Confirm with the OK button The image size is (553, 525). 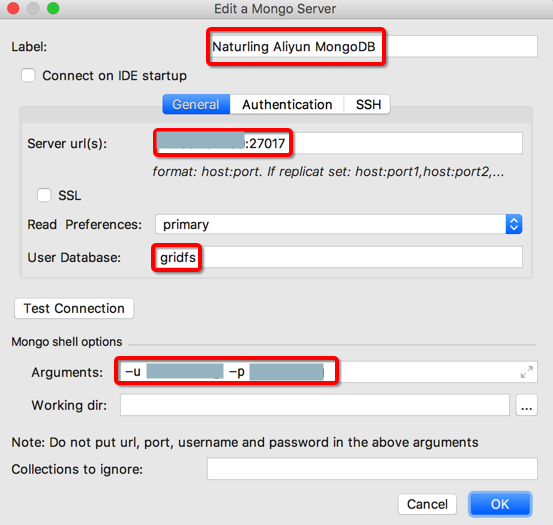(500, 504)
